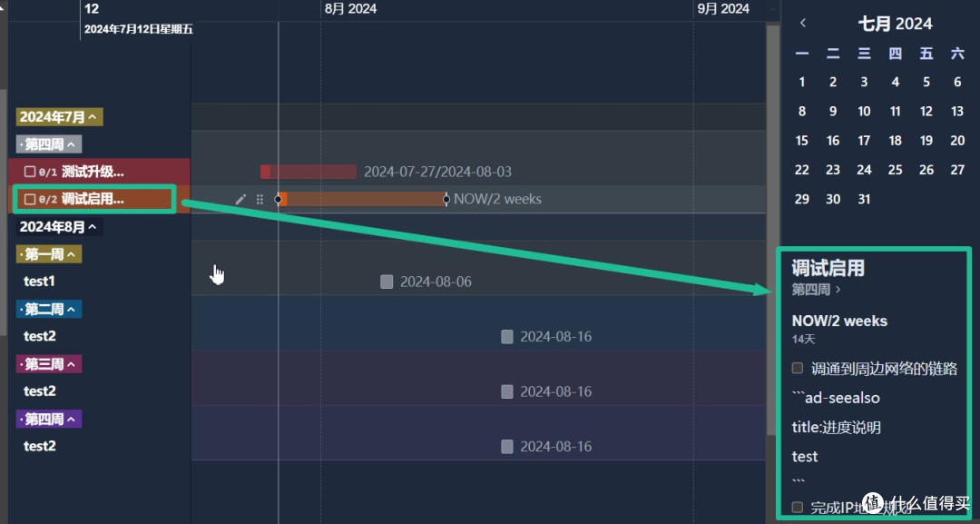Click the previous month arrow in the calendar

coord(803,24)
